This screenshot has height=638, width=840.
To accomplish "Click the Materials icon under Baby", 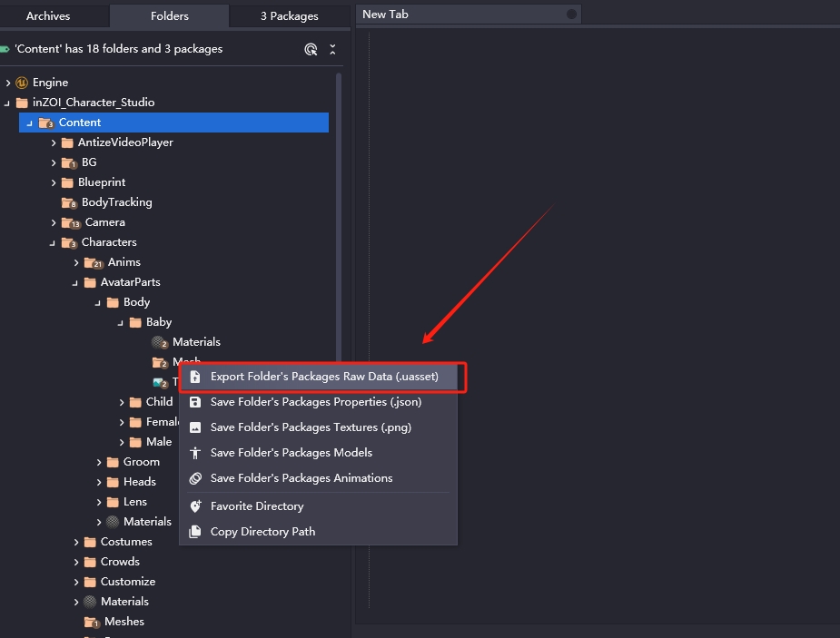I will pos(159,342).
